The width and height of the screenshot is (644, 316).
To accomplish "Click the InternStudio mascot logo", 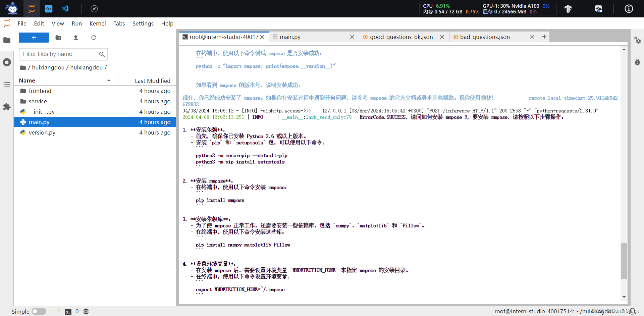I will (x=12, y=9).
